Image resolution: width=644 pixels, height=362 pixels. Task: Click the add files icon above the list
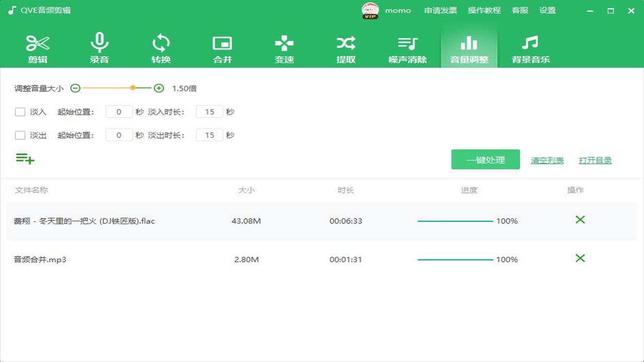[x=25, y=159]
